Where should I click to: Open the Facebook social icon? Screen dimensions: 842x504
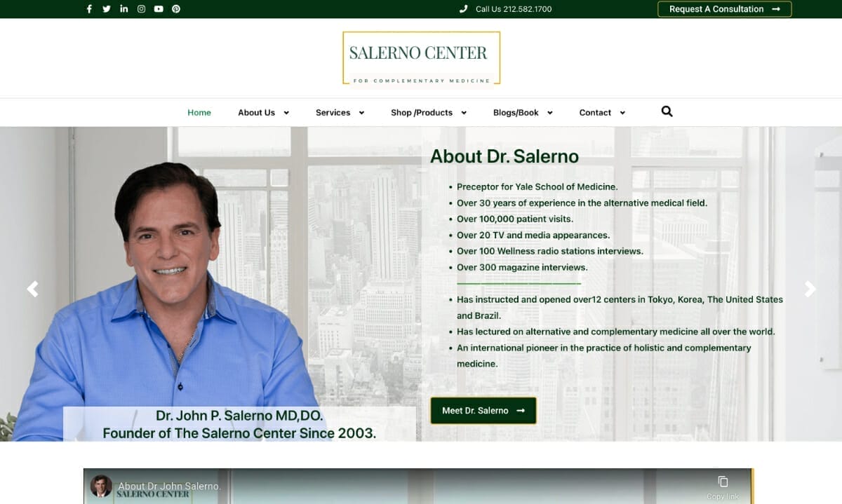click(x=88, y=9)
